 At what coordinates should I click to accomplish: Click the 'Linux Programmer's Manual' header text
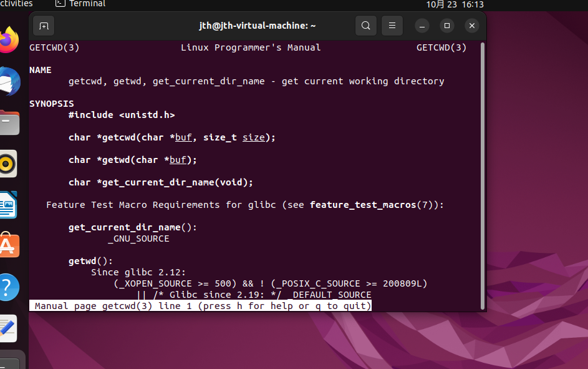(x=251, y=47)
